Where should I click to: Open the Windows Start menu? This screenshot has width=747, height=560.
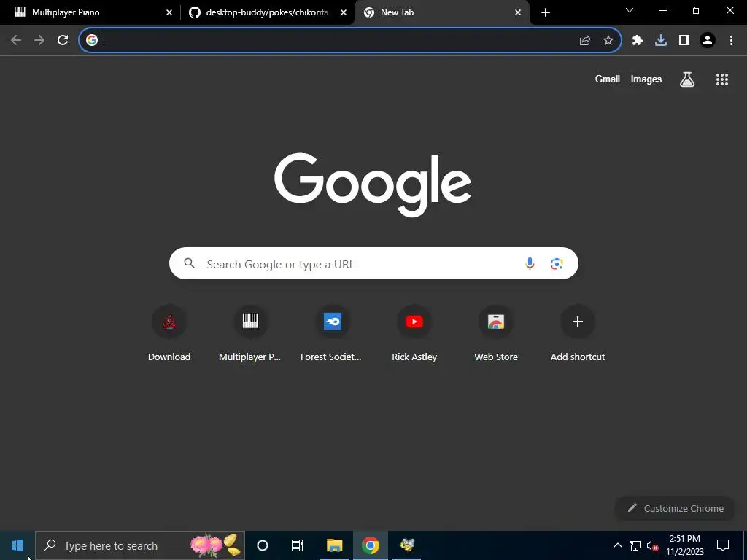[x=18, y=545]
